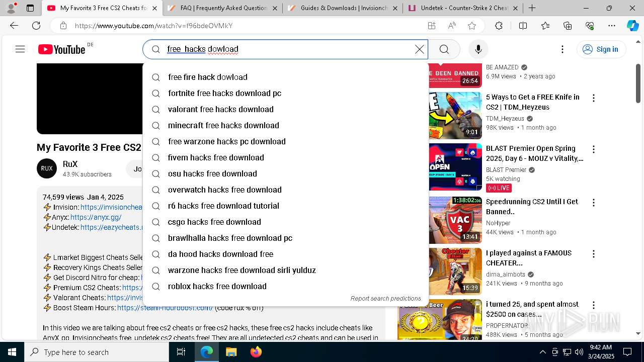644x362 pixels.
Task: Choose minecraft free hacks download suggestion
Action: (285, 125)
